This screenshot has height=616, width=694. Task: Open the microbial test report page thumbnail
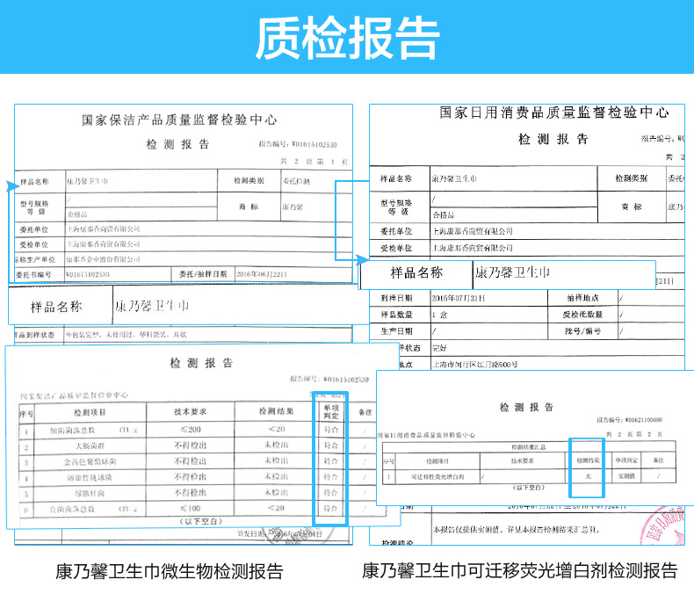(x=184, y=324)
